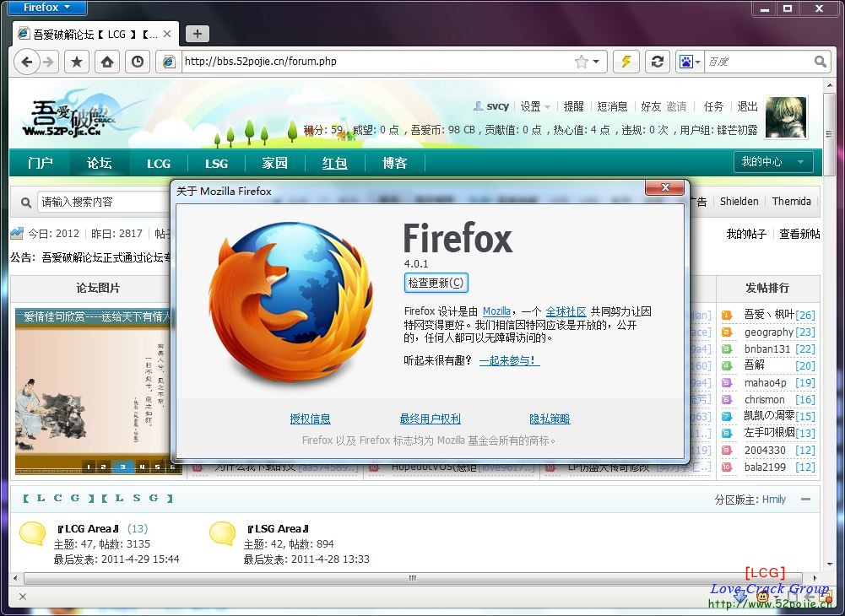This screenshot has height=616, width=845.
Task: Open the Themida hot search link
Action: click(791, 202)
